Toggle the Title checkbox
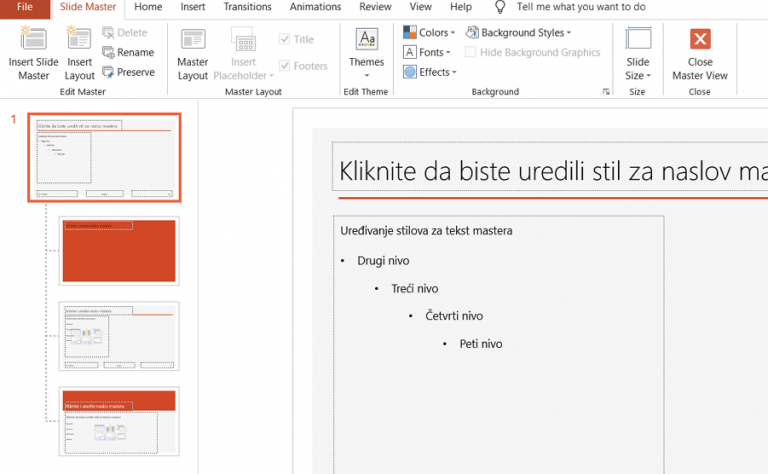 285,39
